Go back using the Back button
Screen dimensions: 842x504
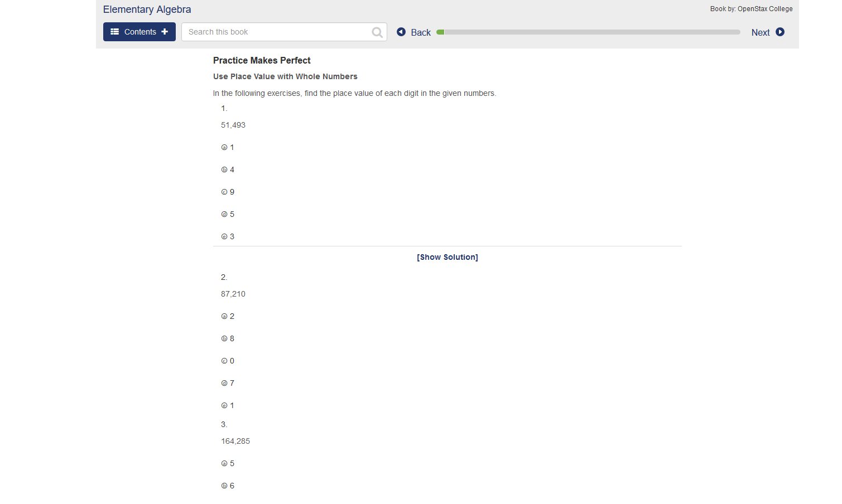421,32
